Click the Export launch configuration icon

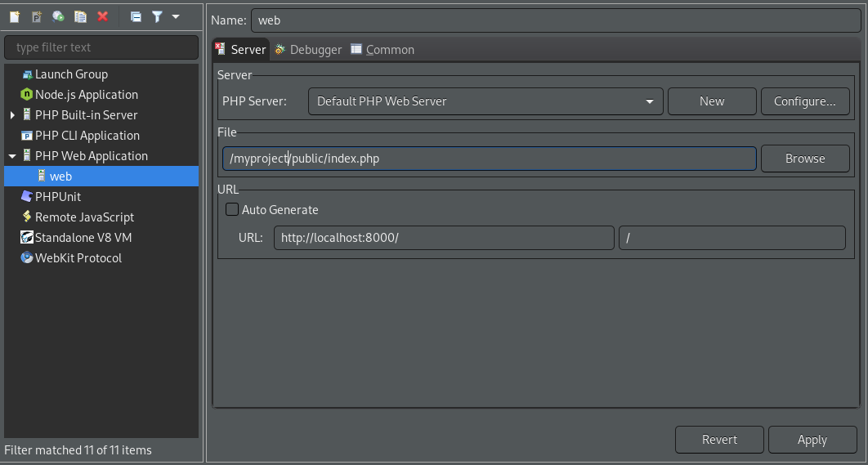coord(58,16)
